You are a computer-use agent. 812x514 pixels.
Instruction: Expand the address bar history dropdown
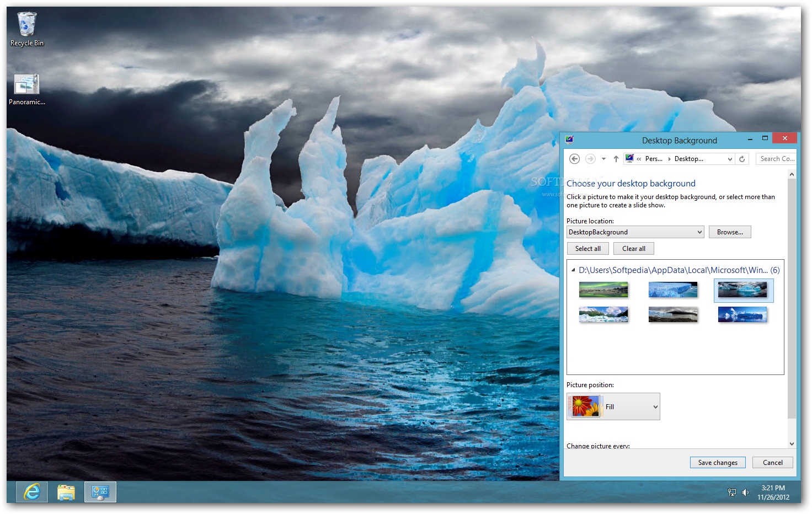[x=730, y=159]
